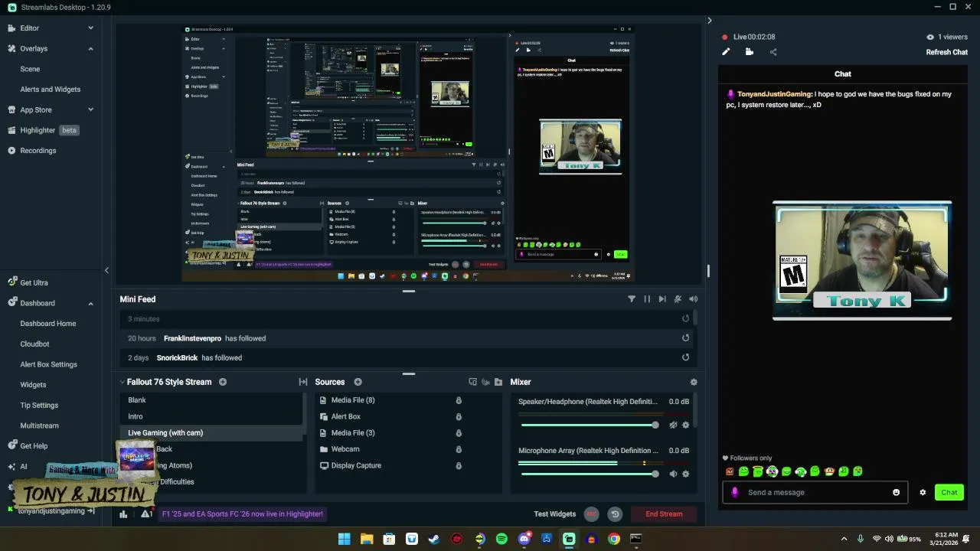
Task: Show hidden system tray icons chevron
Action: (x=844, y=539)
